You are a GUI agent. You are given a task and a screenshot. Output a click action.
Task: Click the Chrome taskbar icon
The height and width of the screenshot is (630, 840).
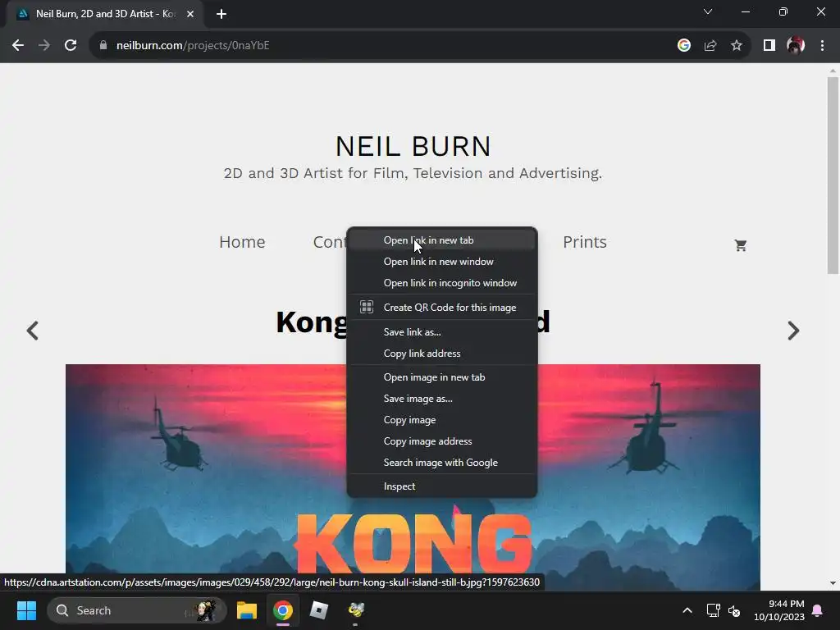click(x=283, y=610)
